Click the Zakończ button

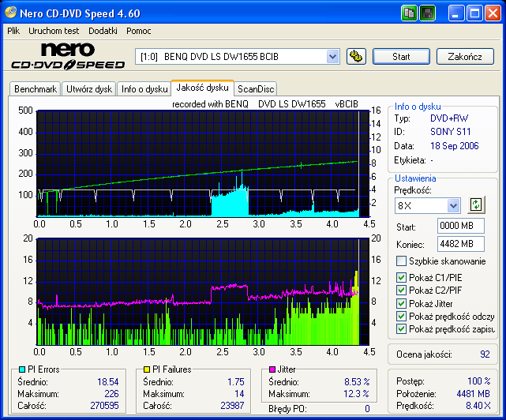[x=465, y=57]
